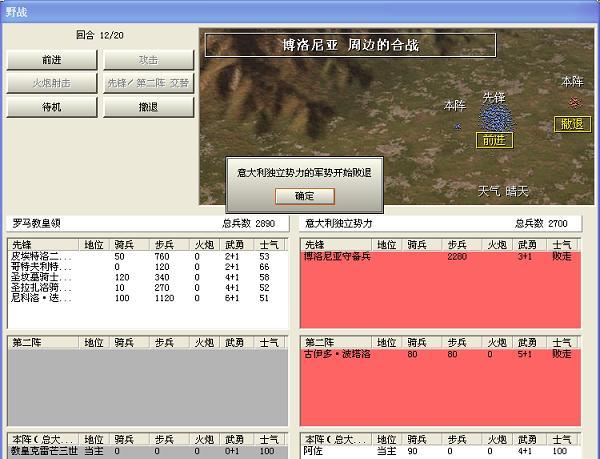This screenshot has width=600, height=459.
Task: Click the 撤退 retreat command button
Action: coord(147,106)
